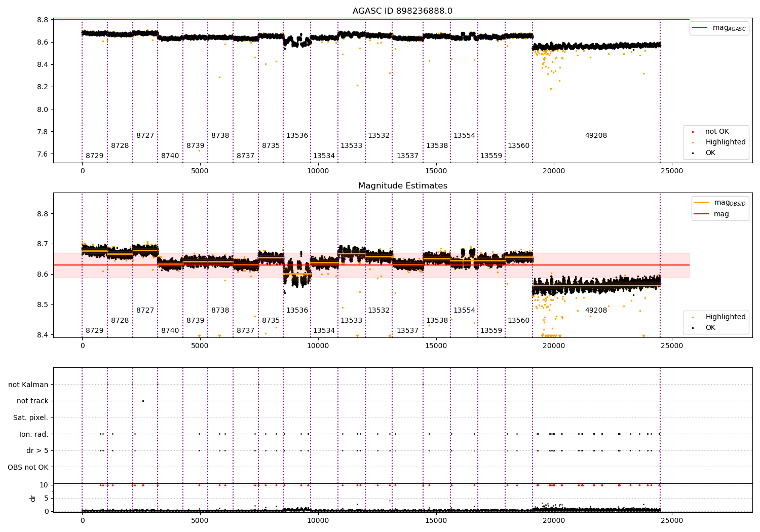Click obsid label 13536 in Magnitude Estimates plot
This screenshot has width=760, height=532.
297,311
